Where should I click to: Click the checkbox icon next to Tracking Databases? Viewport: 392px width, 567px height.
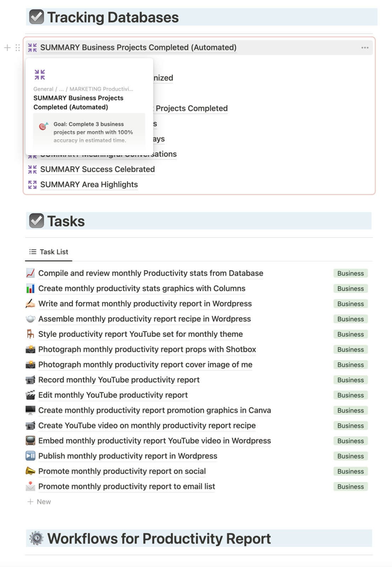36,17
